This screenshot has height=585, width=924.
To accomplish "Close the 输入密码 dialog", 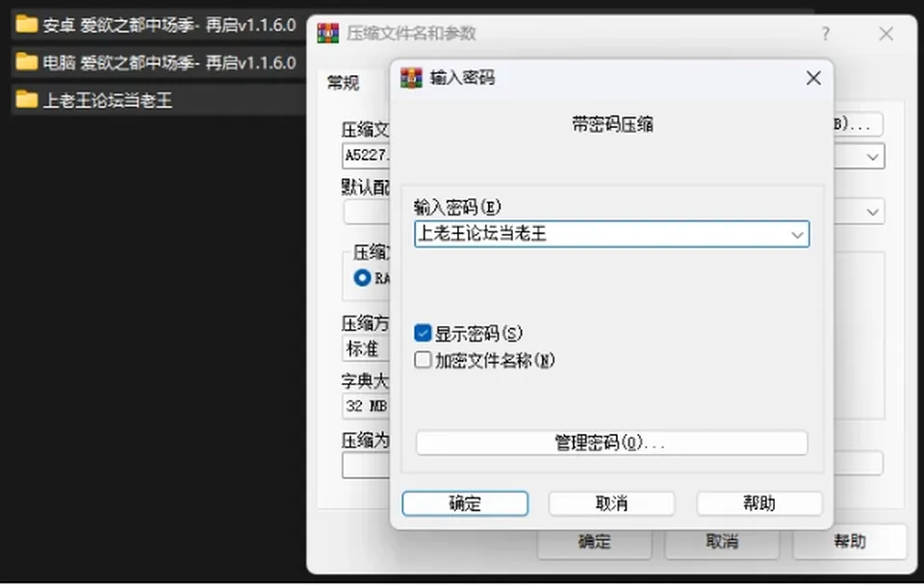I will coord(813,78).
